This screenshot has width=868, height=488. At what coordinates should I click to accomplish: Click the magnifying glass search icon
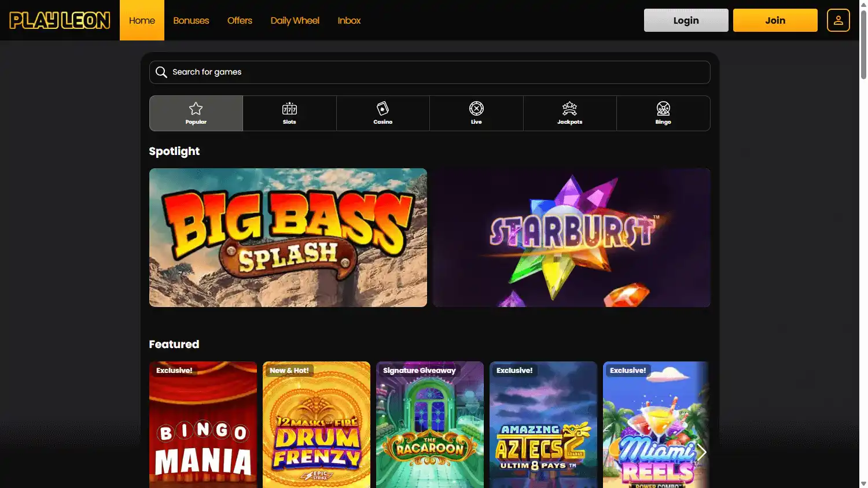tap(161, 72)
